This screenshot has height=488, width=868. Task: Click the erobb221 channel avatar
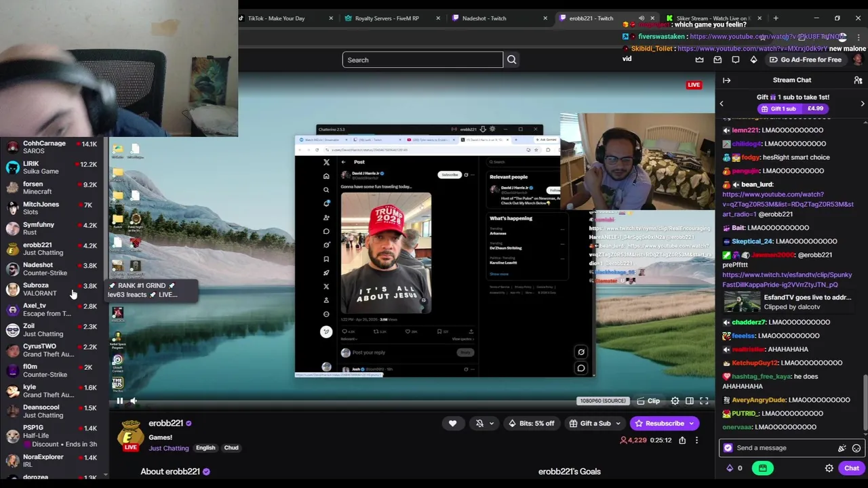click(130, 435)
